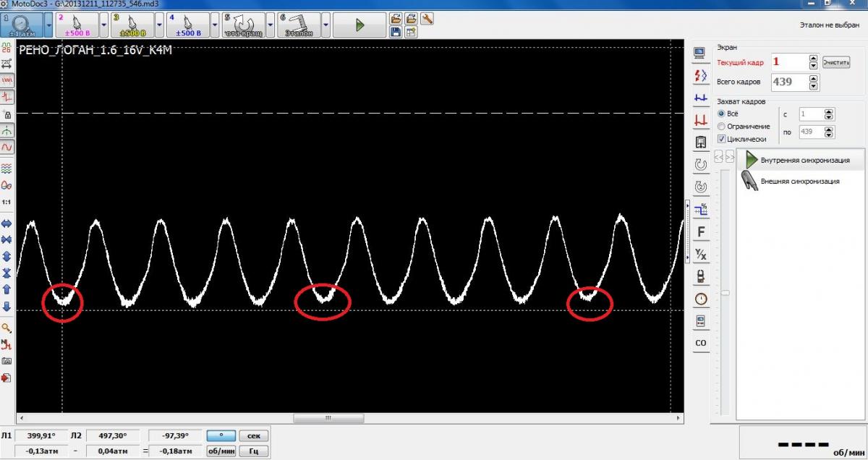Toggle the Циклически checkbox
The image size is (868, 460).
click(x=721, y=138)
